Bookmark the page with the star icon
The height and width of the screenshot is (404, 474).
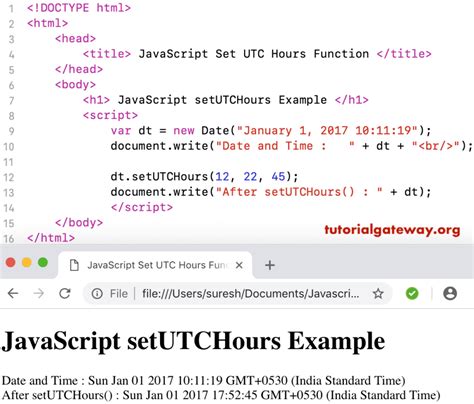(378, 294)
